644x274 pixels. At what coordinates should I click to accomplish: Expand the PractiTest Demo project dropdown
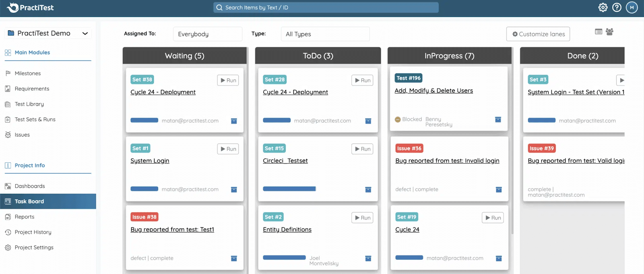tap(48, 33)
